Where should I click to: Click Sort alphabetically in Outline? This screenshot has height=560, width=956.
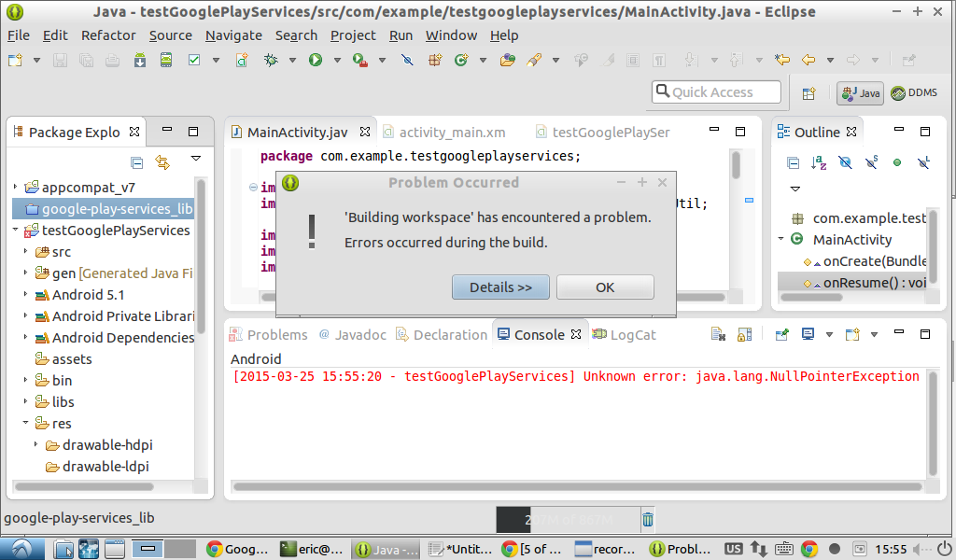[x=819, y=162]
